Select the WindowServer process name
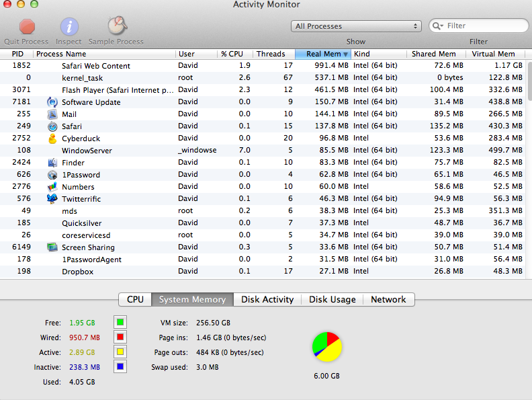The image size is (532, 400). [x=87, y=151]
